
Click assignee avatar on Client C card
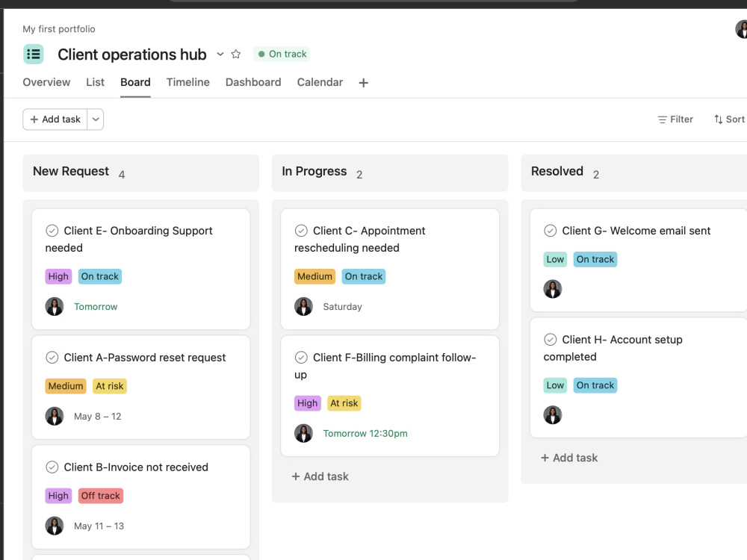[x=303, y=307]
